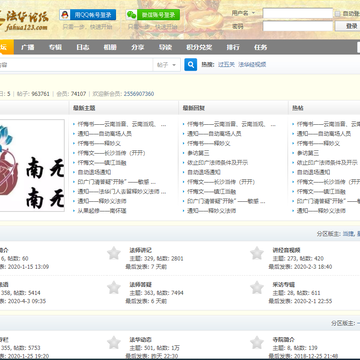Click the star icon beside 法师讲记
This screenshot has width=360, height=360.
[x=114, y=253]
